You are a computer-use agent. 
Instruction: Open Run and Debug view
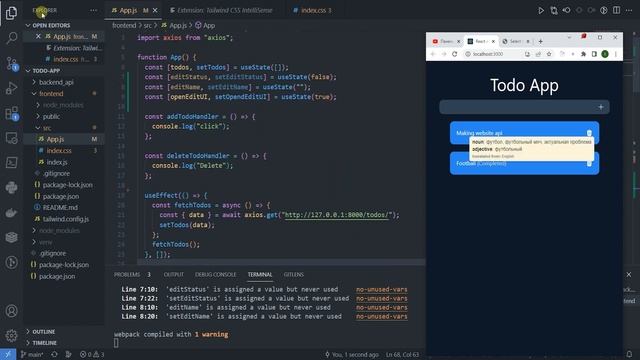click(x=11, y=88)
